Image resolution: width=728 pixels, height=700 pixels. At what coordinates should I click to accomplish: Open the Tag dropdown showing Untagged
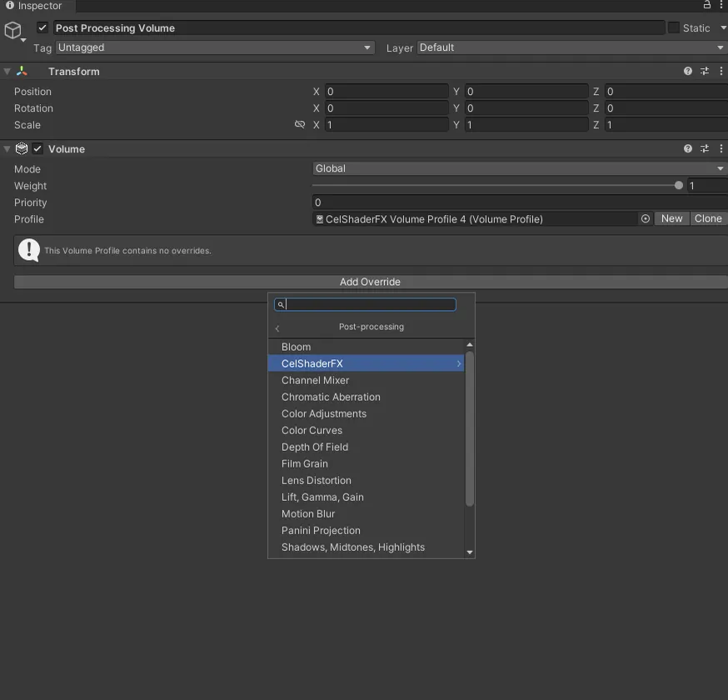point(215,47)
